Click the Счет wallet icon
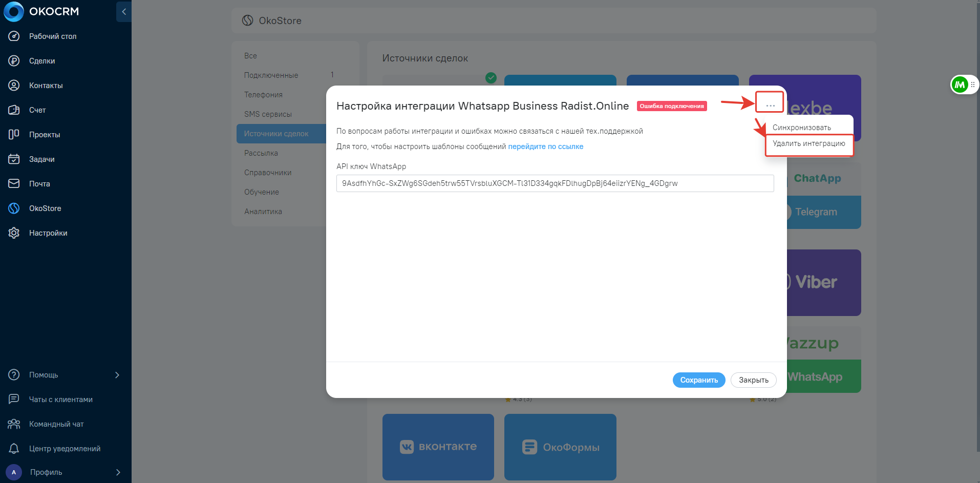Viewport: 980px width, 483px height. (x=14, y=110)
